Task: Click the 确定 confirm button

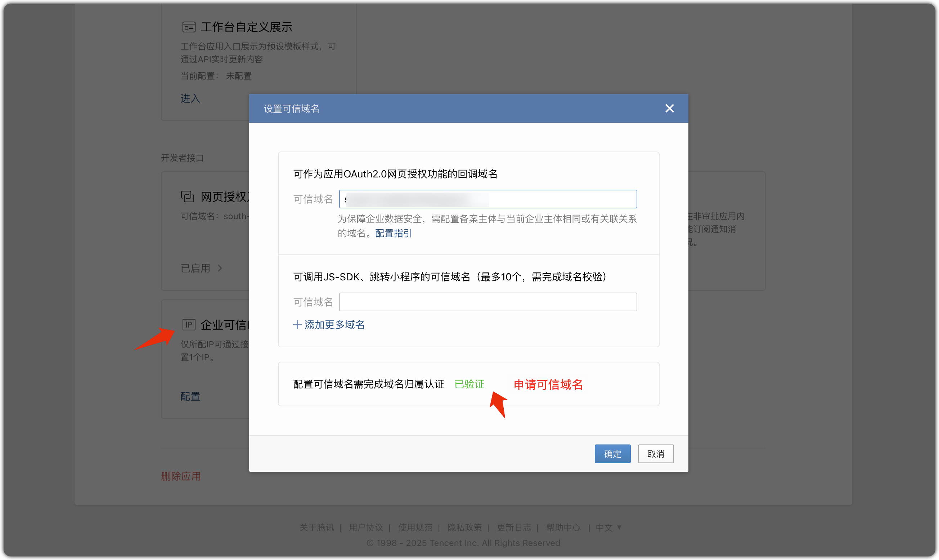Action: pos(612,453)
